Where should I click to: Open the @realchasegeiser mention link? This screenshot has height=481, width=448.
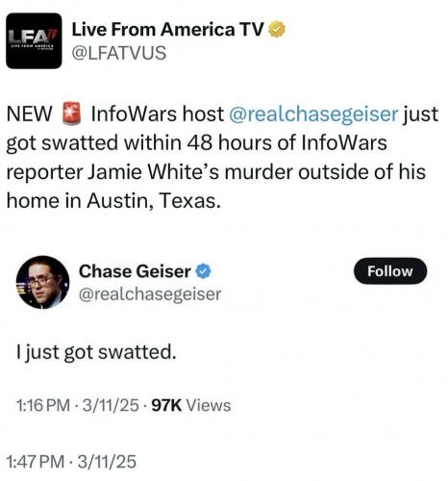(x=313, y=114)
